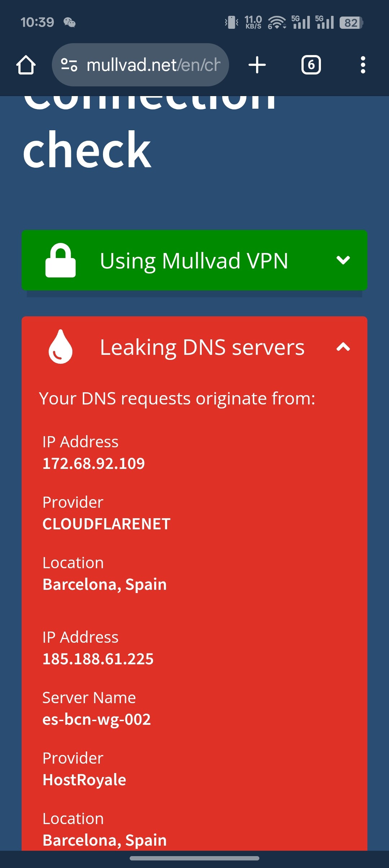
Task: Tap the IP address 185.188.61.225
Action: (x=98, y=659)
